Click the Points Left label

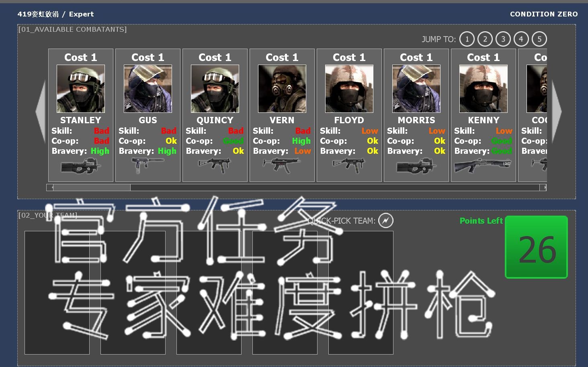(481, 220)
